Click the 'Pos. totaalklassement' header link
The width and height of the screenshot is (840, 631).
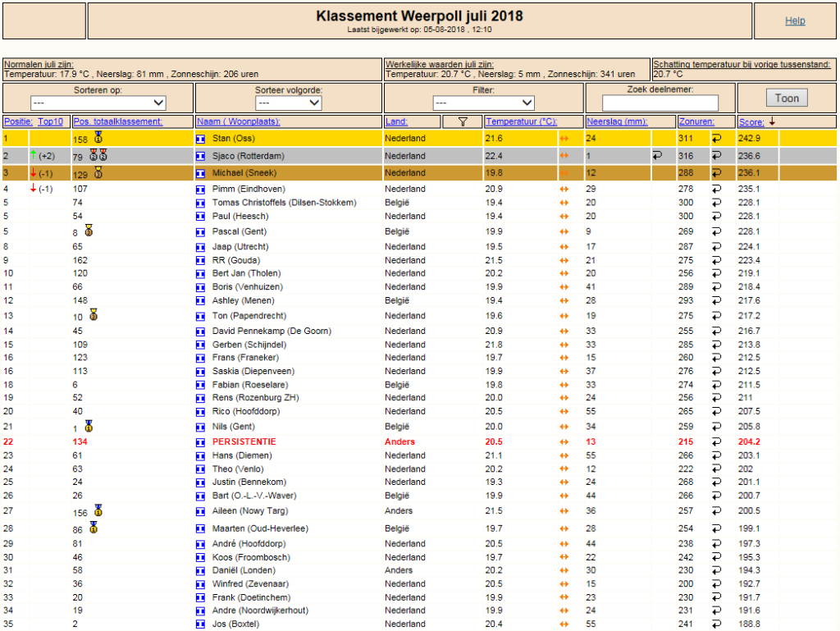click(117, 121)
